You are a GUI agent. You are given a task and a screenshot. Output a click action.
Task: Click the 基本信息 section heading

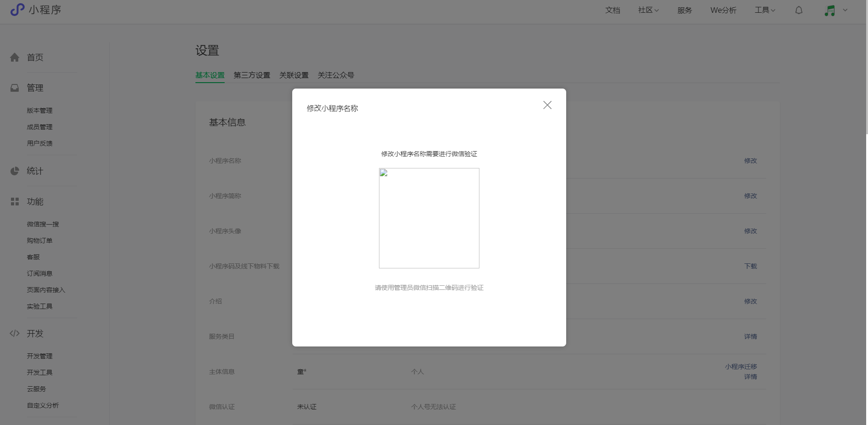[227, 122]
